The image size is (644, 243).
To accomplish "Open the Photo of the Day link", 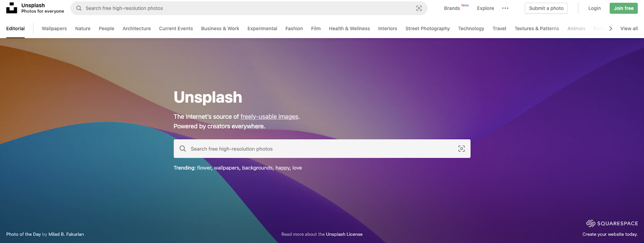I will [23, 234].
